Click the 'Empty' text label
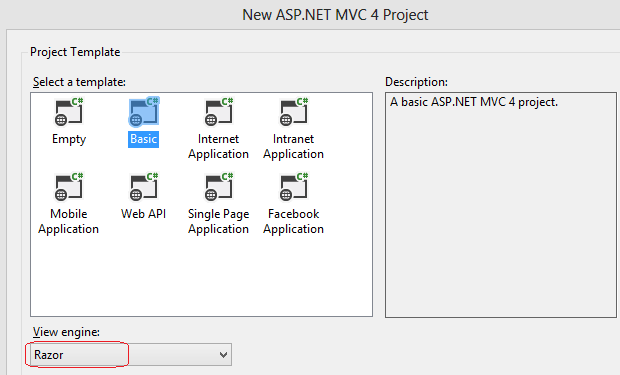 69,139
